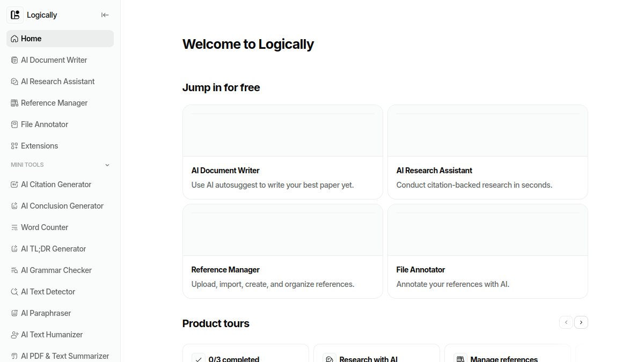
Task: Click the Logically brand name
Action: [42, 15]
